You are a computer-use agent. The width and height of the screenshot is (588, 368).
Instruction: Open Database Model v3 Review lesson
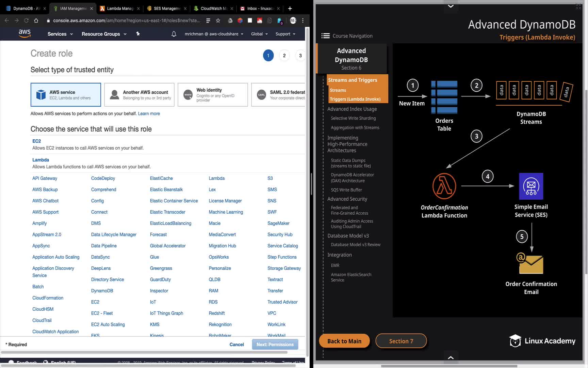(x=356, y=245)
